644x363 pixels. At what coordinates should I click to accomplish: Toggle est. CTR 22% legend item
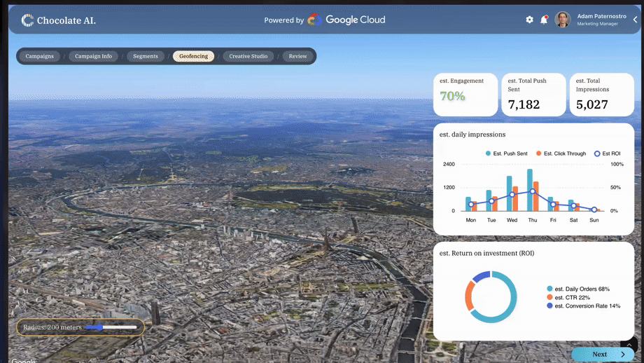coord(568,298)
